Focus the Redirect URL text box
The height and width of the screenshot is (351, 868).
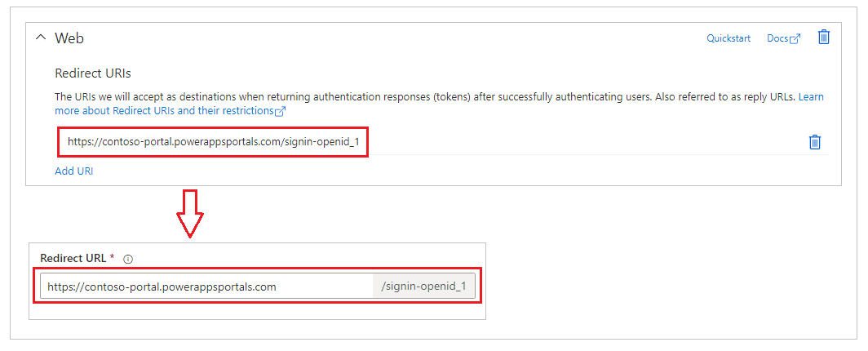pos(206,287)
